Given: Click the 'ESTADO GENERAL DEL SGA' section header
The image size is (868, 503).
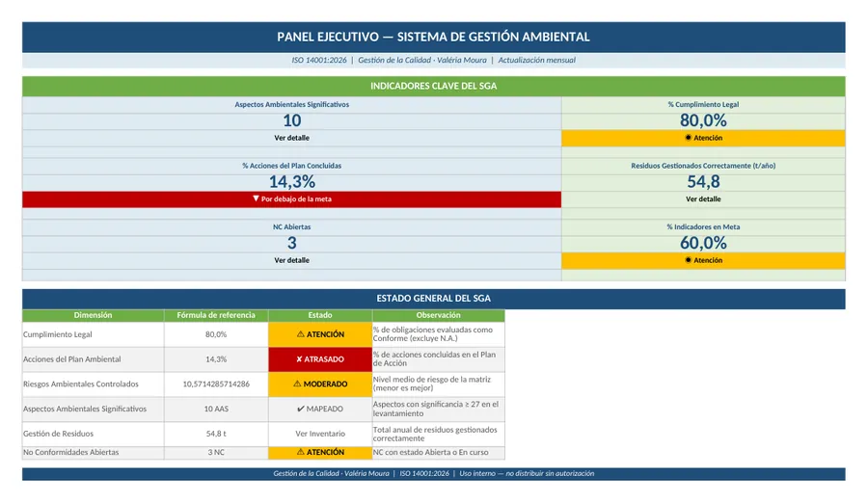Looking at the screenshot, I should [x=433, y=299].
